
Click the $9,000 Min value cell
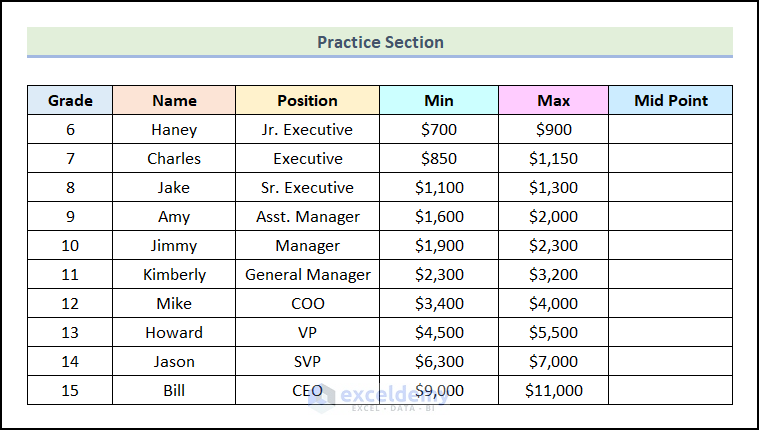pyautogui.click(x=439, y=390)
